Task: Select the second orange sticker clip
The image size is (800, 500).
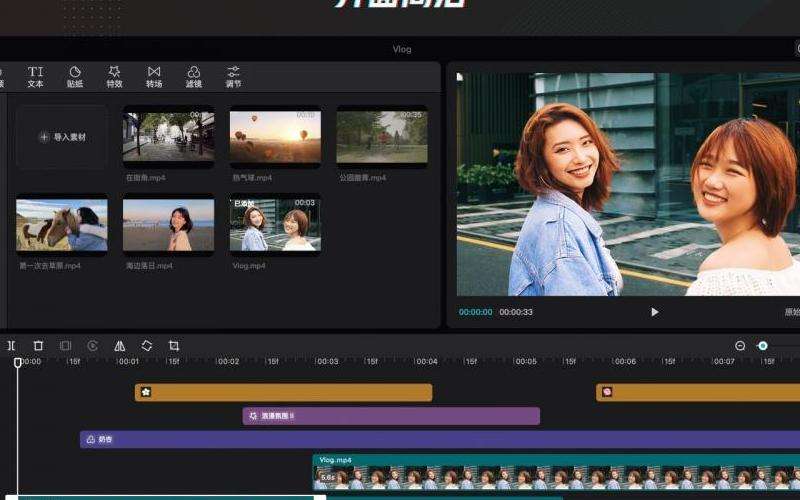Action: click(x=698, y=392)
